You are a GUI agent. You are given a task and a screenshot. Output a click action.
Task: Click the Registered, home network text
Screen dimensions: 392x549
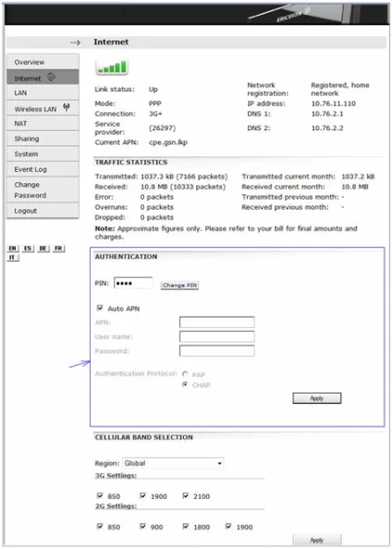(340, 90)
